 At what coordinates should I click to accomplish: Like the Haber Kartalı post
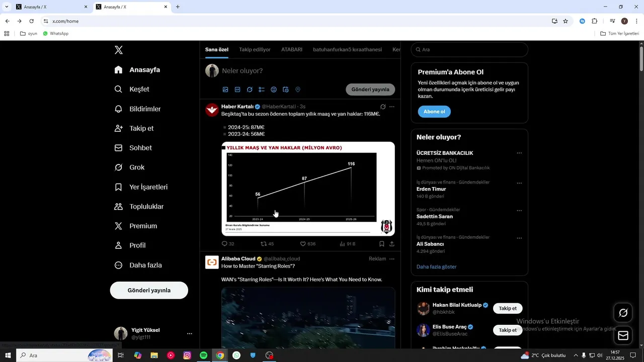tap(308, 244)
